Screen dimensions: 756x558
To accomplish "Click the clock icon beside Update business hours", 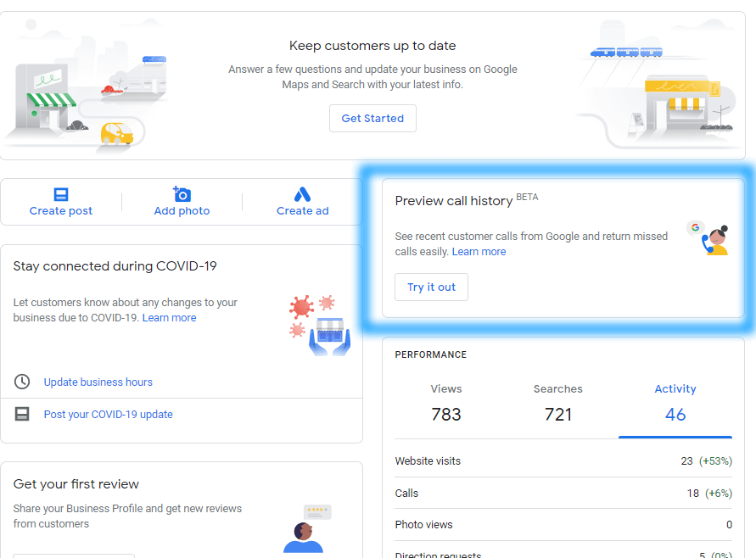I will tap(21, 382).
